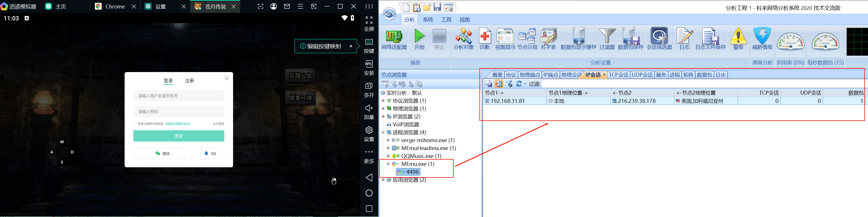Expand the verge-mihomo.exe (1) process node

[388, 140]
